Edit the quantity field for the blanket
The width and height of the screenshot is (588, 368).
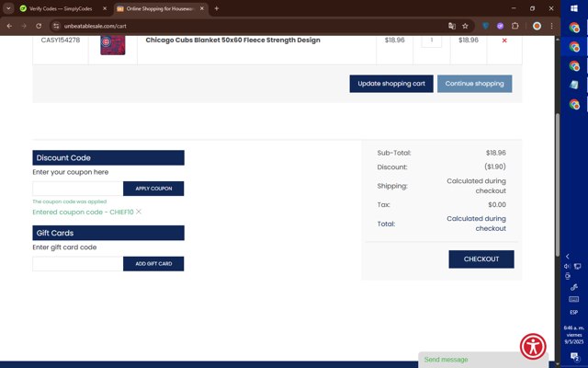(x=431, y=40)
